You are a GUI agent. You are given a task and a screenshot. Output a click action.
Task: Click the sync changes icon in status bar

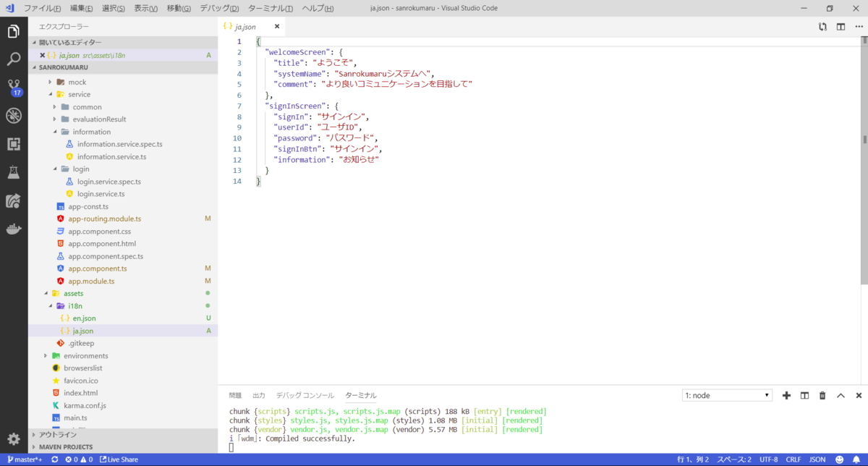pos(54,459)
